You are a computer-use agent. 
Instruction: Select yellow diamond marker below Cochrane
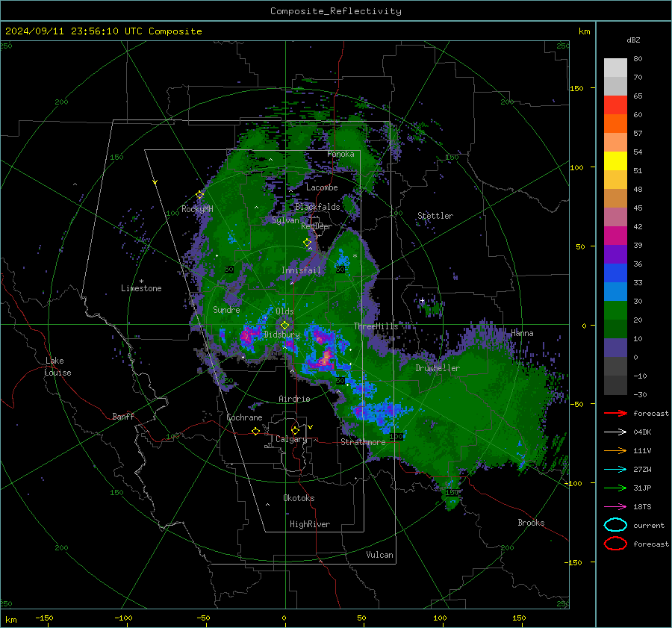tap(256, 431)
